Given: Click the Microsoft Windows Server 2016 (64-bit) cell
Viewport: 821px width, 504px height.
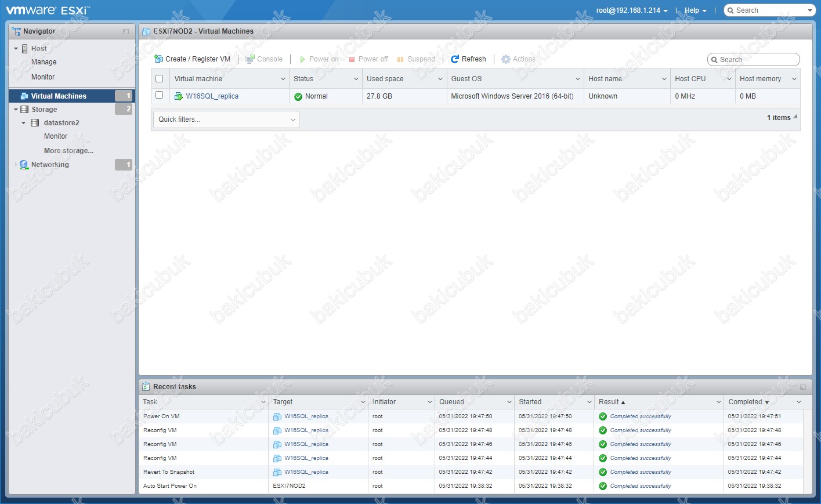Looking at the screenshot, I should [512, 96].
